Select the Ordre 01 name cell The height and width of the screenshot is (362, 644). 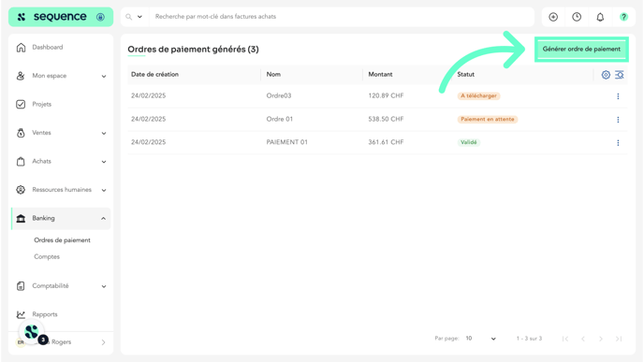280,119
